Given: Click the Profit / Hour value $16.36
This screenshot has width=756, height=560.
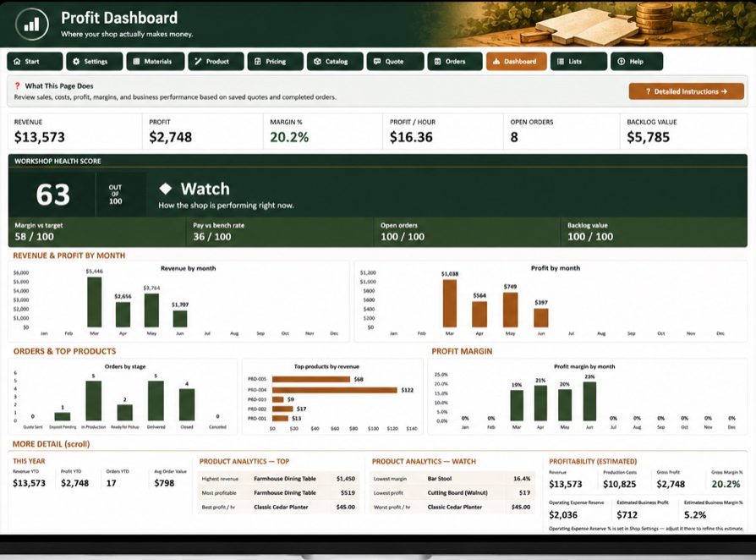Looking at the screenshot, I should pyautogui.click(x=411, y=138).
